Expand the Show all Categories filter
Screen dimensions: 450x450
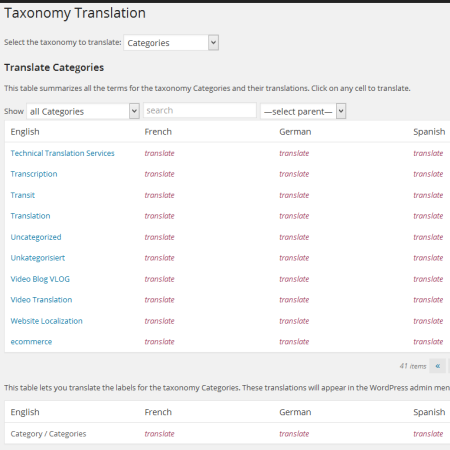pos(83,111)
